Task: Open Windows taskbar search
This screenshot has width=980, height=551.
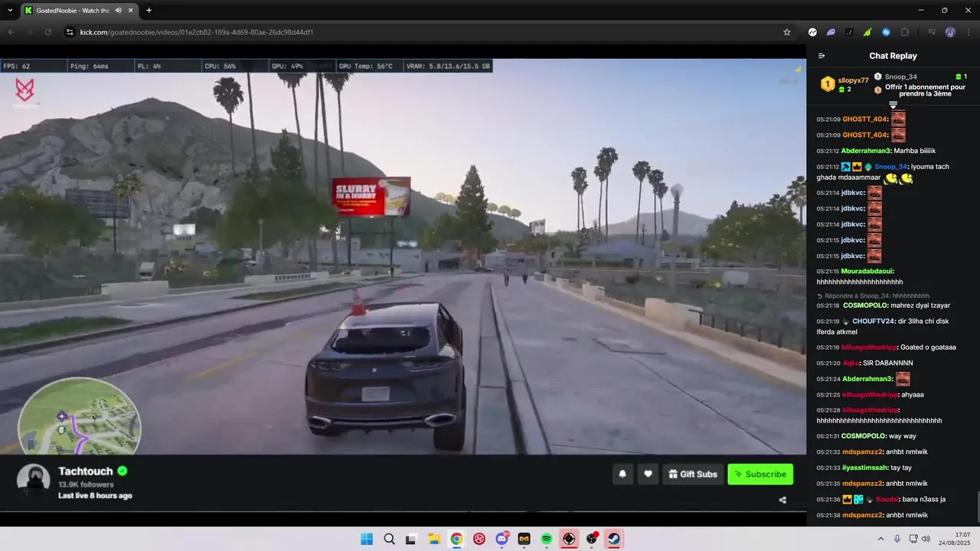Action: point(389,539)
